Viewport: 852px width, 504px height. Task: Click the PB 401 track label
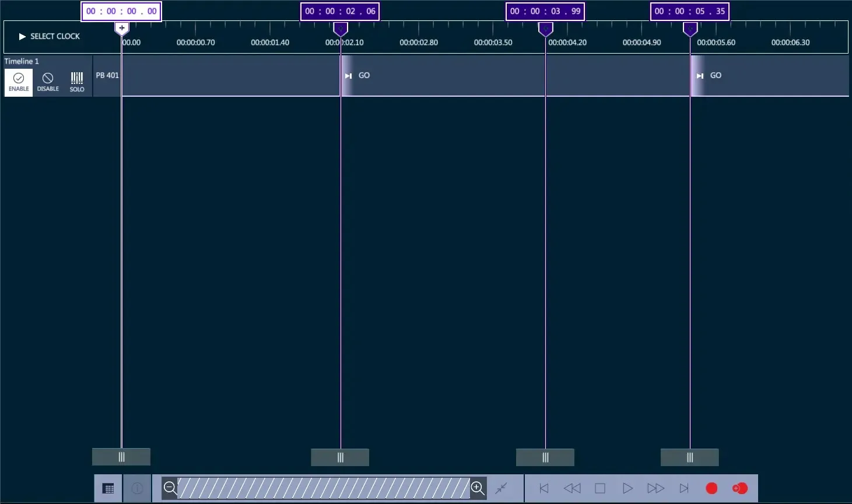[107, 75]
